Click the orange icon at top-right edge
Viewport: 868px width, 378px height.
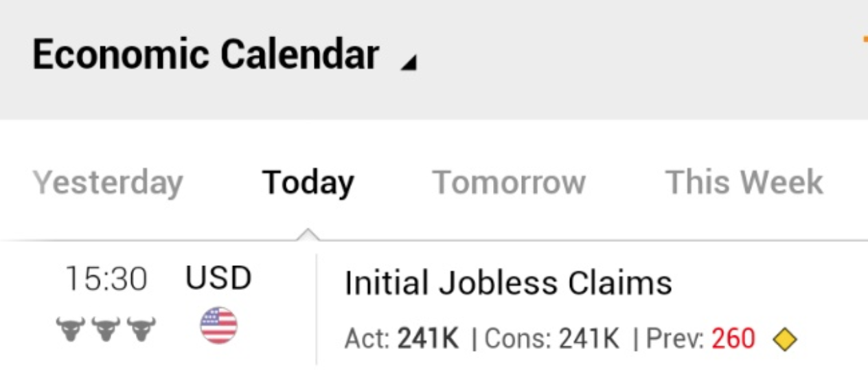(865, 40)
